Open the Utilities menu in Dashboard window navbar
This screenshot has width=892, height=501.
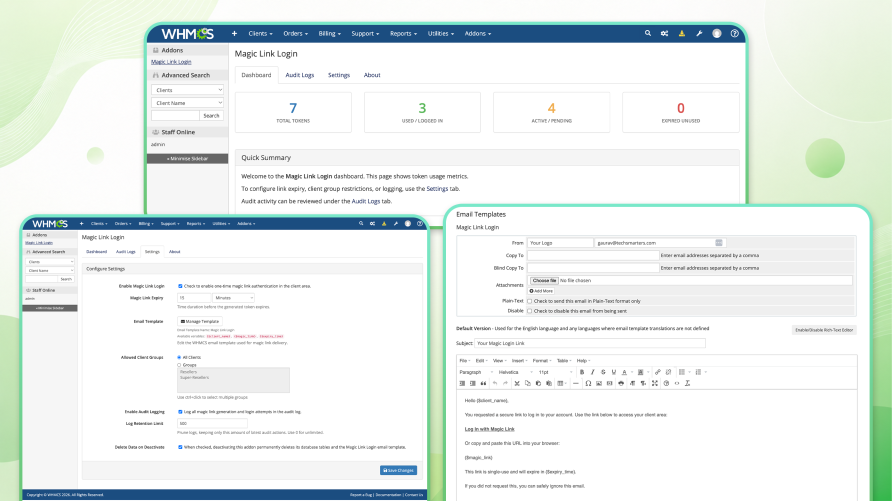440,34
